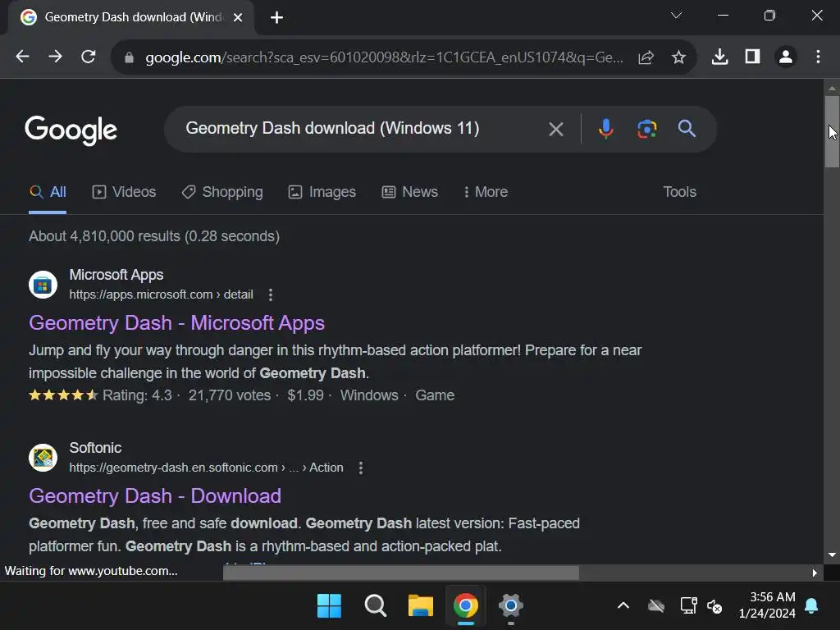Go back to the previous page
840x630 pixels.
[22, 57]
